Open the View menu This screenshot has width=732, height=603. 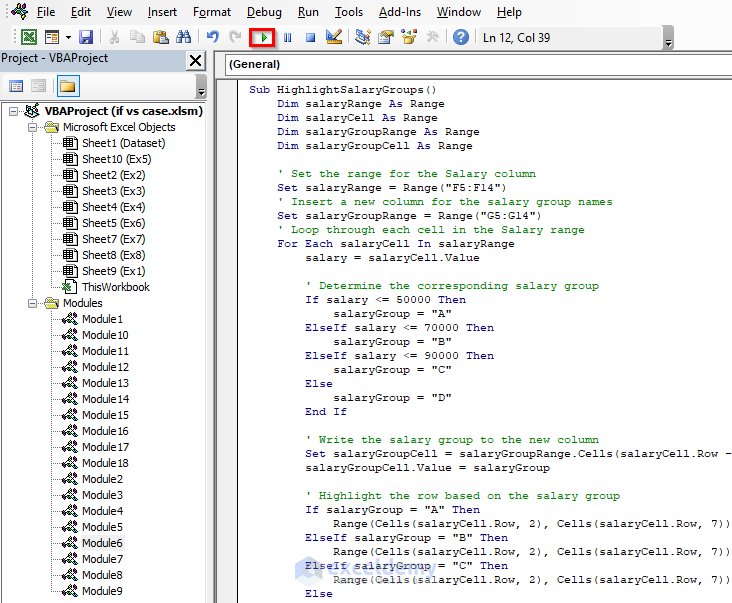(x=119, y=12)
